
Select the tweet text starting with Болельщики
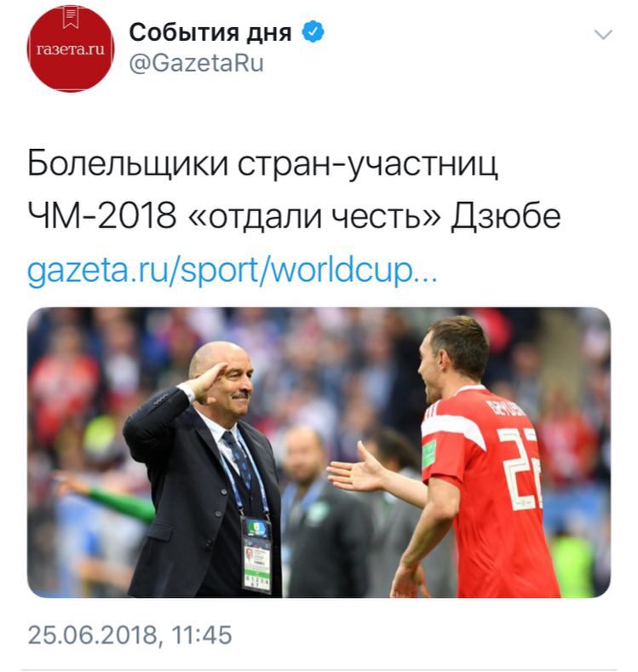tap(294, 189)
